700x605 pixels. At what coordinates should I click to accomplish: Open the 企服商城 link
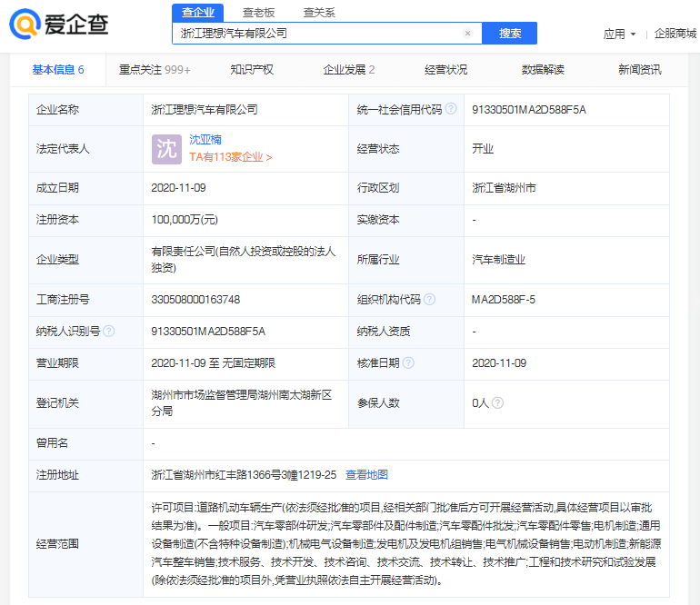point(675,34)
